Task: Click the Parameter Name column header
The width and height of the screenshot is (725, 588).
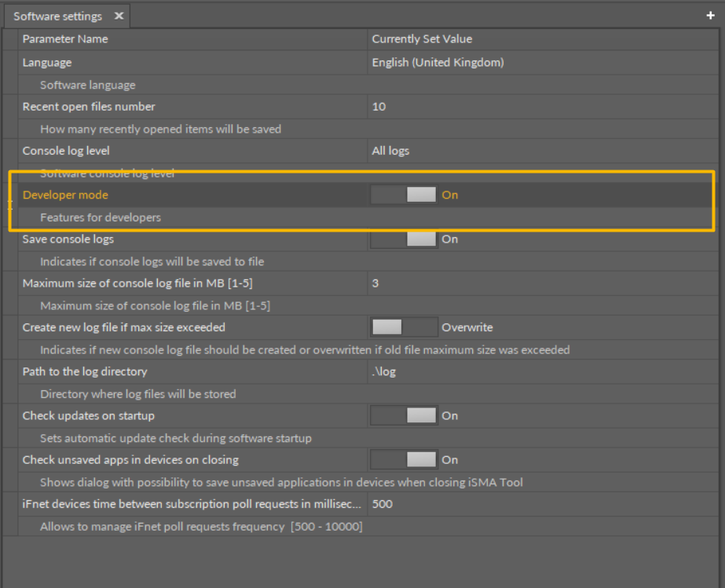Action: [x=65, y=38]
